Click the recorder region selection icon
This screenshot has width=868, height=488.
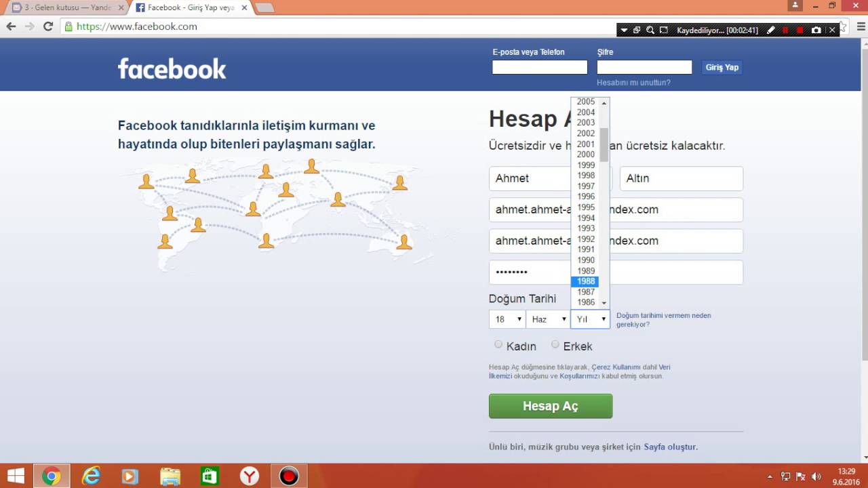(664, 30)
